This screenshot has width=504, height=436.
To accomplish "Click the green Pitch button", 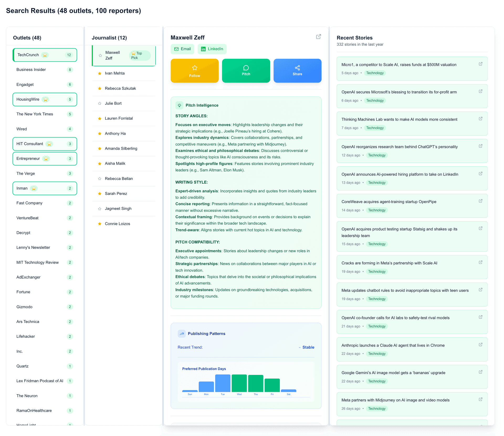I will [x=246, y=71].
